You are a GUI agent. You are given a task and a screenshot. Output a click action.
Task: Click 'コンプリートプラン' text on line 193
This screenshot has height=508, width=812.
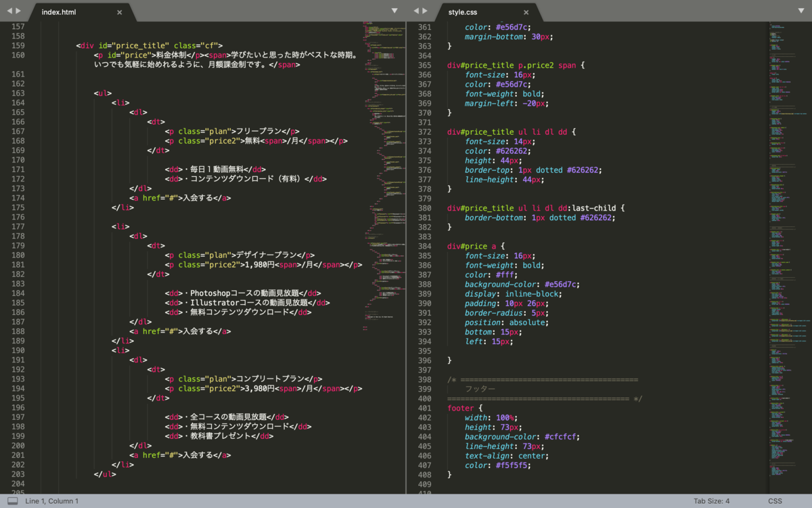[271, 379]
